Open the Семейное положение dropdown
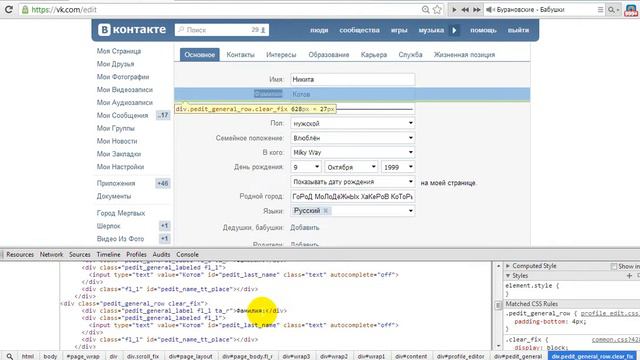The height and width of the screenshot is (360, 640). [x=353, y=138]
